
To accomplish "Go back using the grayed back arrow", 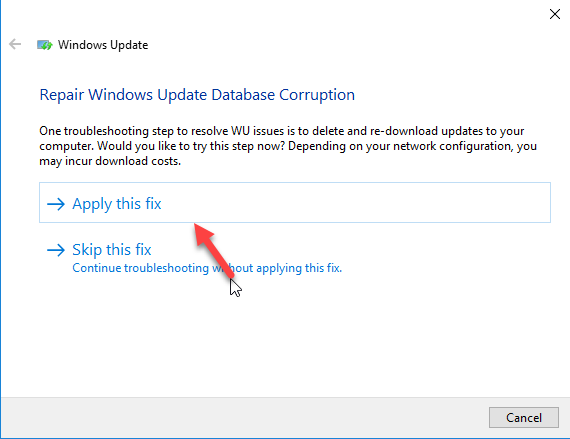I will pyautogui.click(x=15, y=44).
